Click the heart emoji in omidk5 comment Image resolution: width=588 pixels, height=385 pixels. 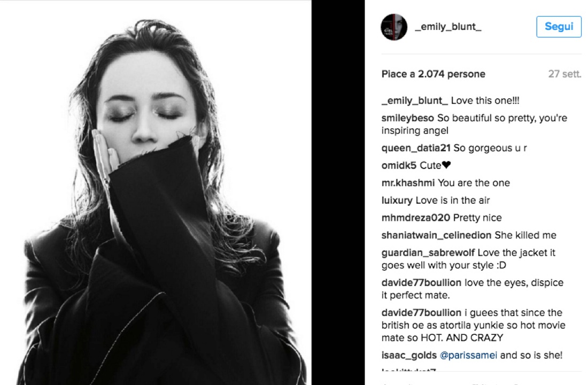click(446, 165)
